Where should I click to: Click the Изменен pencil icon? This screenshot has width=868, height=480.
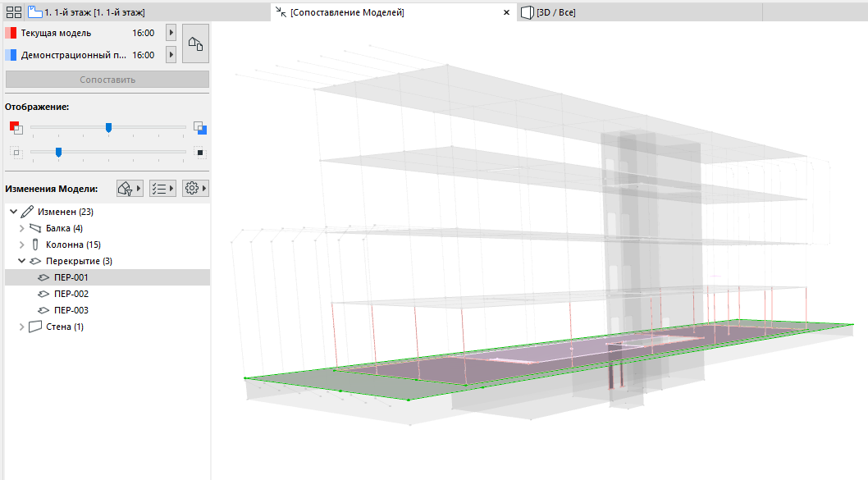tap(27, 212)
